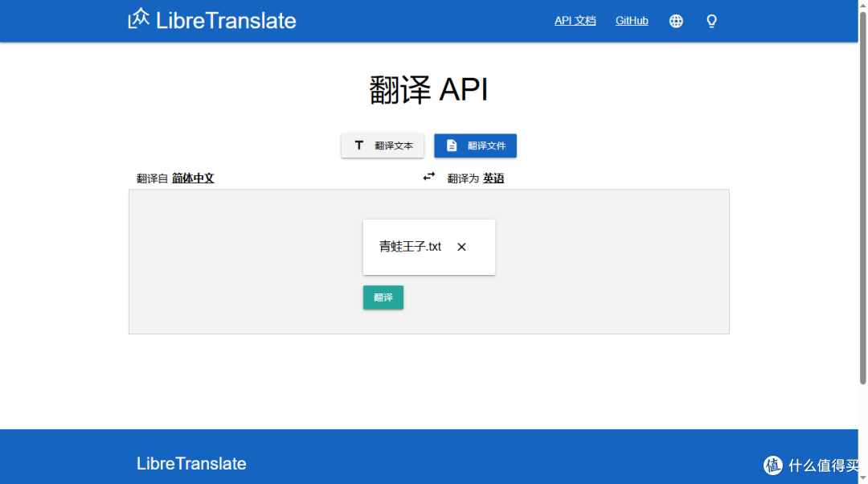868x484 pixels.
Task: Select the 青蛙王子.txt file name
Action: tap(410, 247)
